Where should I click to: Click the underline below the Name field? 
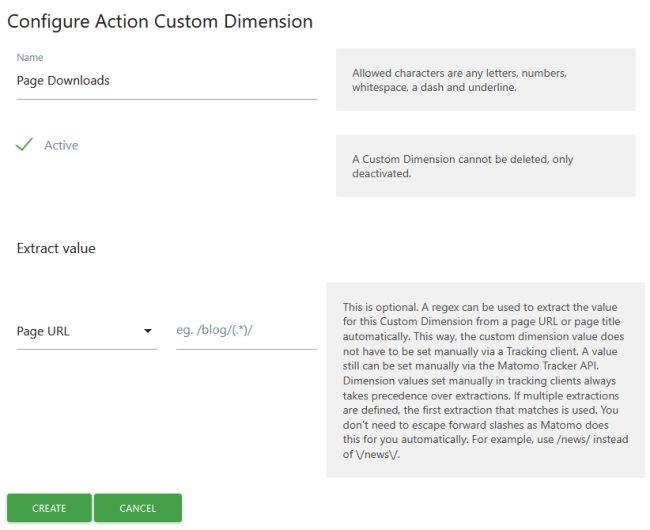[x=166, y=99]
